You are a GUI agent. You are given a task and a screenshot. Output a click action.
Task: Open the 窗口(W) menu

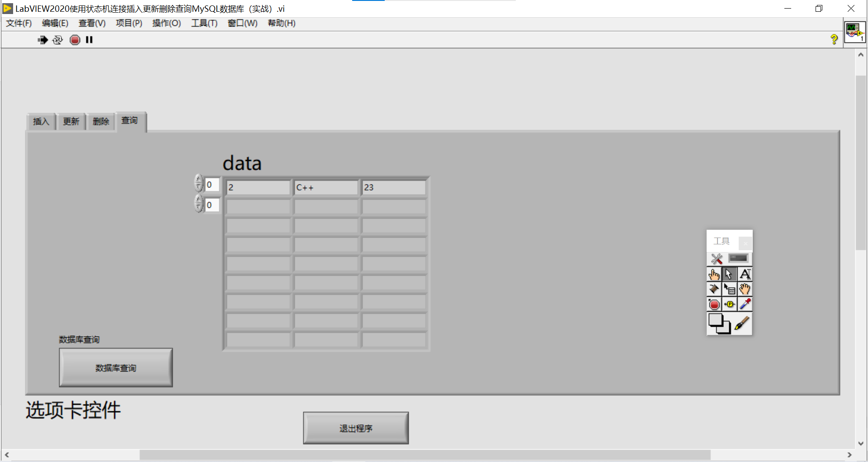(x=242, y=23)
